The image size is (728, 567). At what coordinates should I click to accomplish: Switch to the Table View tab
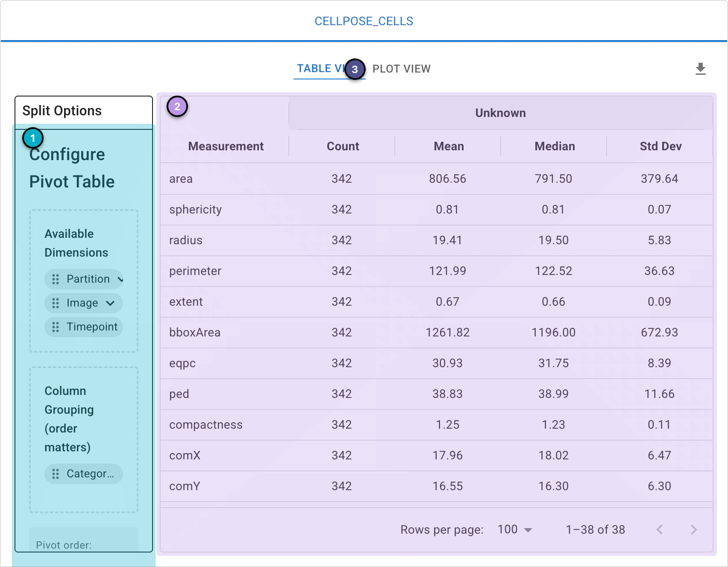point(329,69)
